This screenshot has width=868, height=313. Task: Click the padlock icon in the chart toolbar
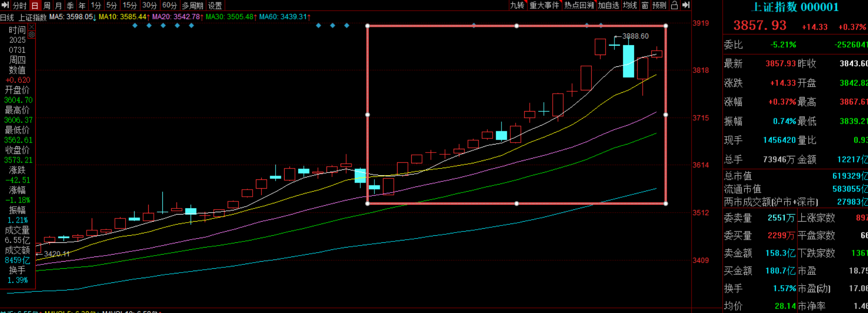pos(674,5)
